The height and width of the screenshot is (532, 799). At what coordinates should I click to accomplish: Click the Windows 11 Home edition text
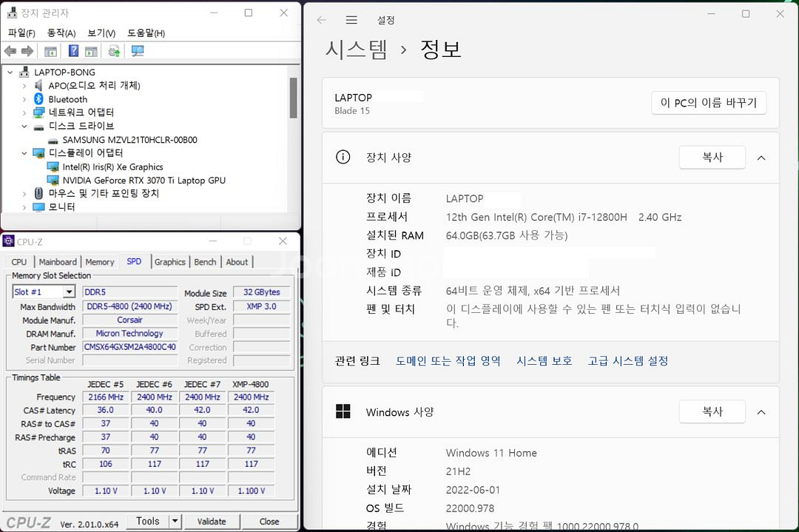point(491,453)
